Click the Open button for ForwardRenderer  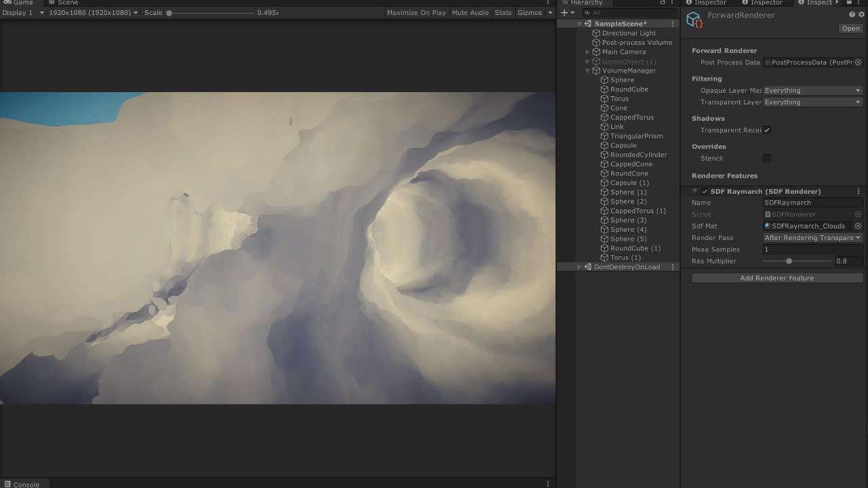pyautogui.click(x=850, y=28)
